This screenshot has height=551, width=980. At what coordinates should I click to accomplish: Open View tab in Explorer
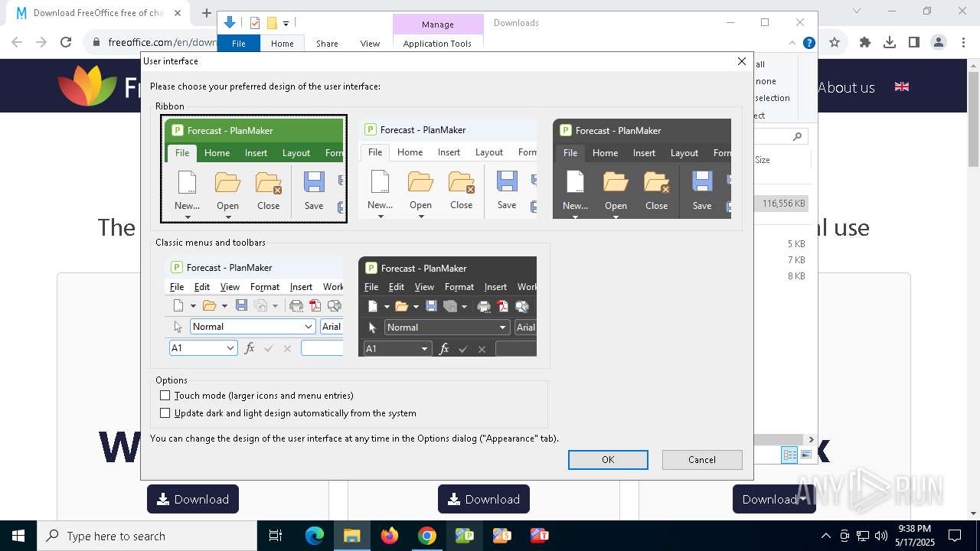click(370, 44)
